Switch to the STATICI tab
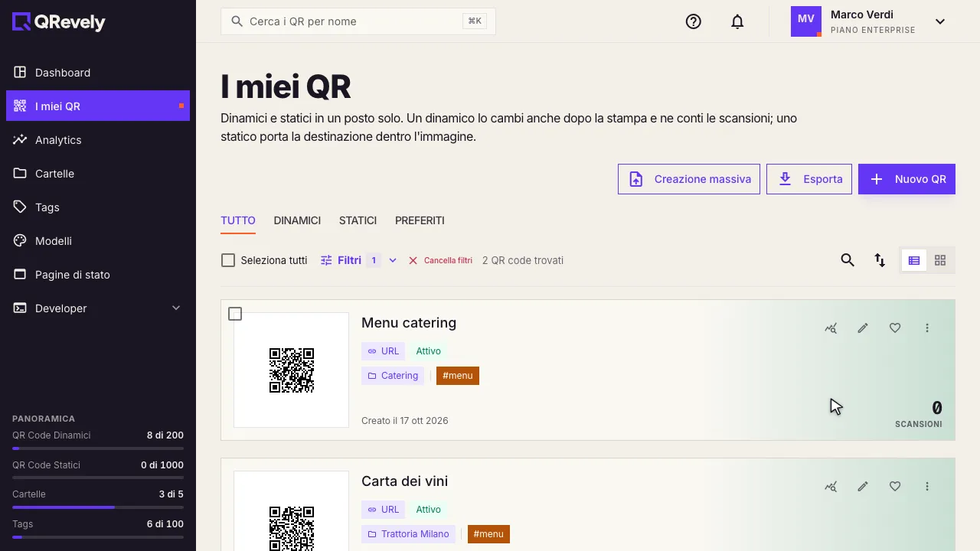This screenshot has width=980, height=551. coord(358,220)
